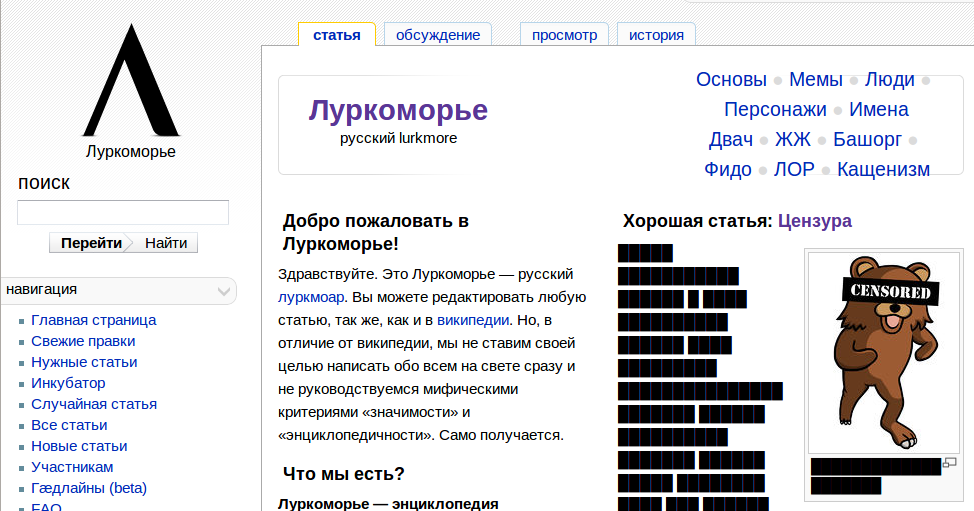Viewport: 974px width, 511px height.
Task: Switch to the обсуждение tab
Action: (437, 35)
